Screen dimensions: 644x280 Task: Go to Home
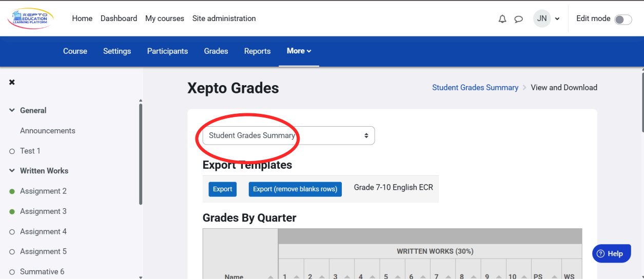click(x=82, y=18)
